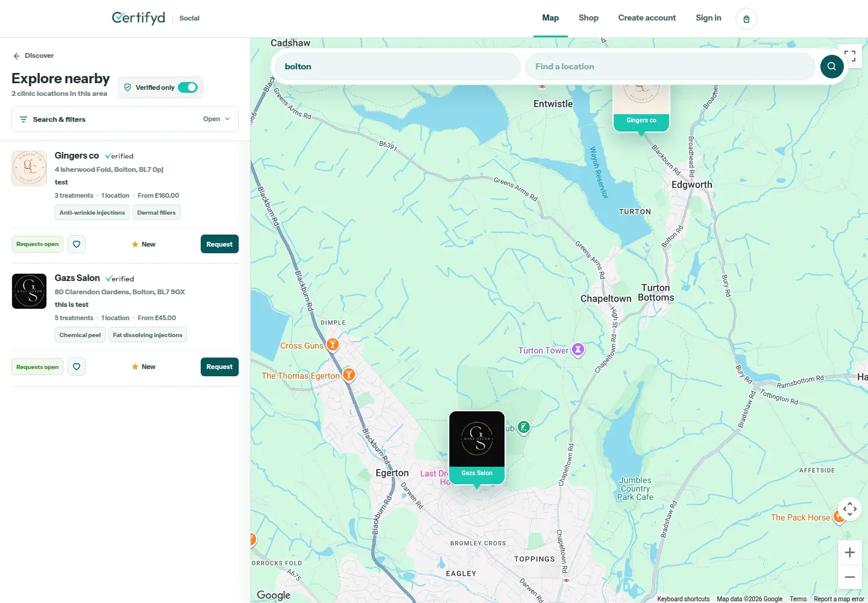The image size is (868, 603).
Task: Click the teal search magnifier button
Action: 832,66
